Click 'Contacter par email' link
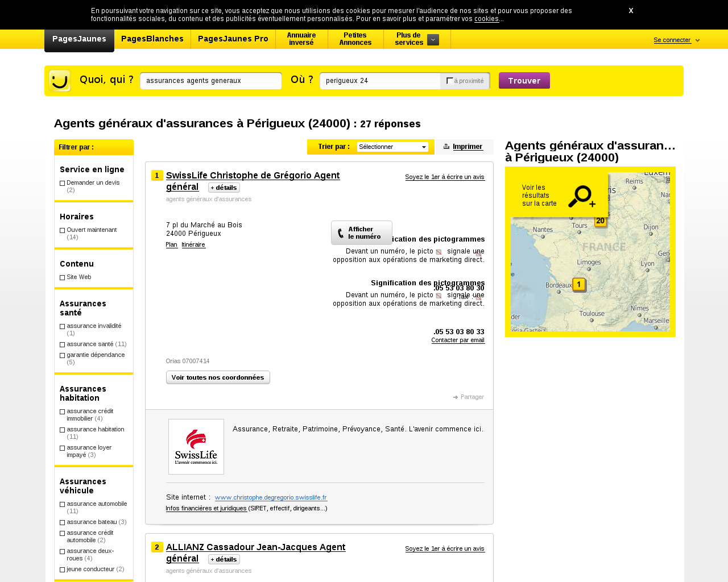The width and height of the screenshot is (728, 582). 458,340
